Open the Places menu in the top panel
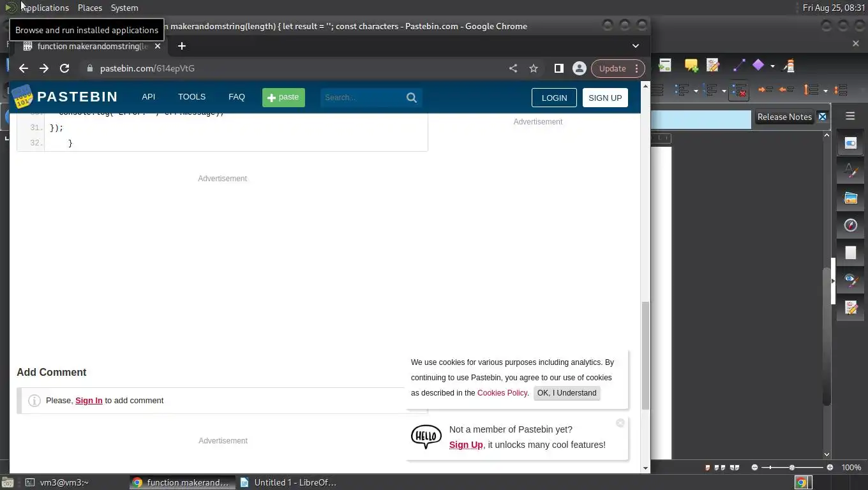 [90, 8]
